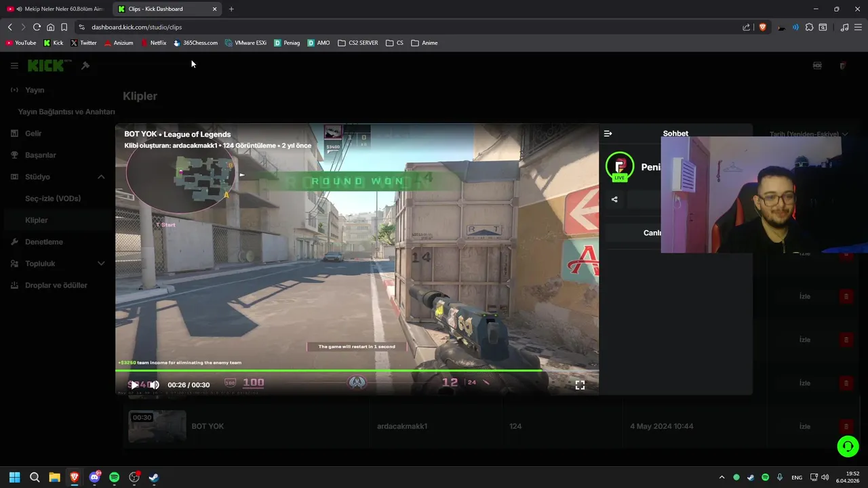
Task: Click the date 4 May 2024 10:44
Action: pyautogui.click(x=661, y=426)
